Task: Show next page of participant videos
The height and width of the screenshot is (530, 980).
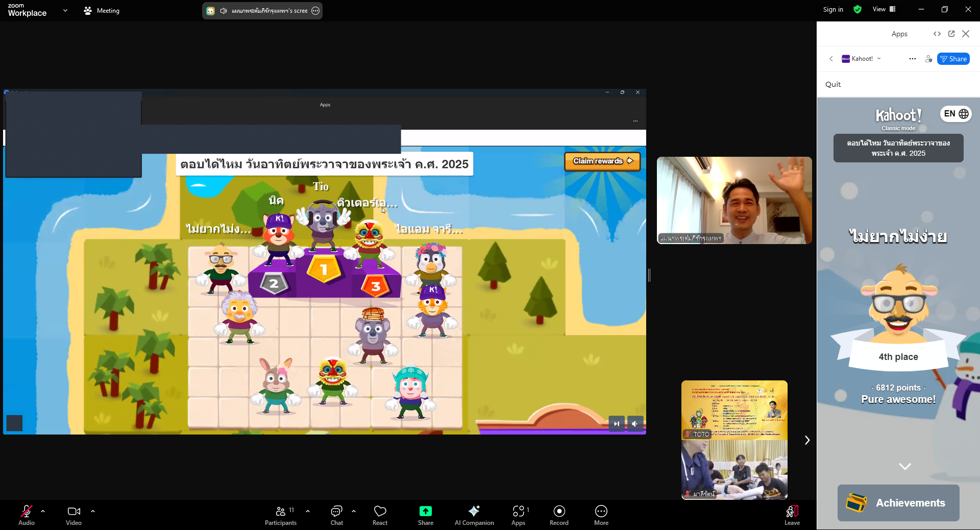Action: tap(807, 440)
